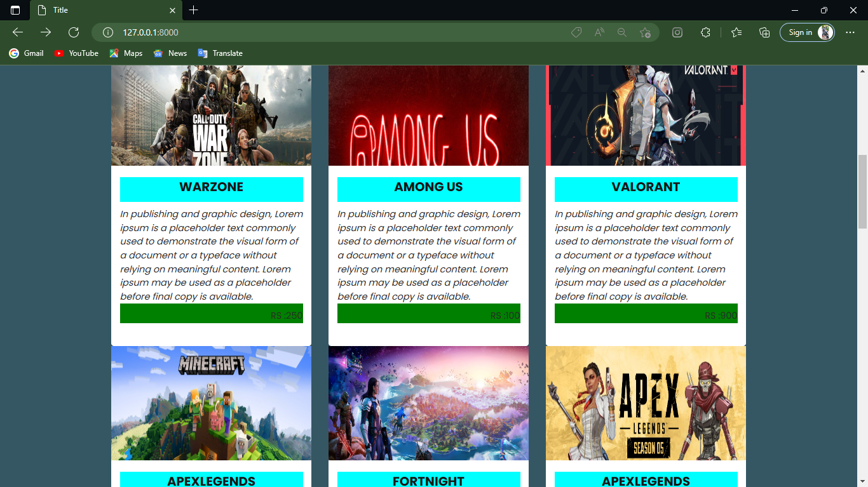Open Translate bookmark
Screen dimensions: 868x487
coord(220,53)
